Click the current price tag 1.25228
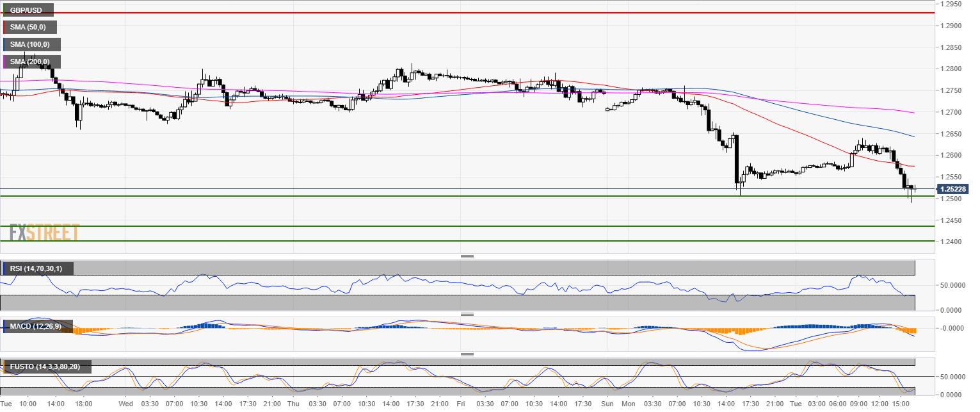The height and width of the screenshot is (412, 980). tap(952, 189)
